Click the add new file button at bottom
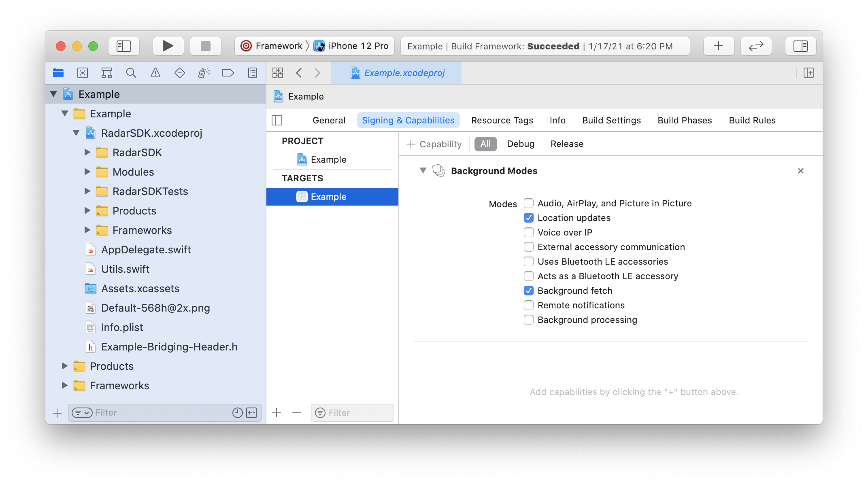Image resolution: width=868 pixels, height=484 pixels. (x=56, y=412)
